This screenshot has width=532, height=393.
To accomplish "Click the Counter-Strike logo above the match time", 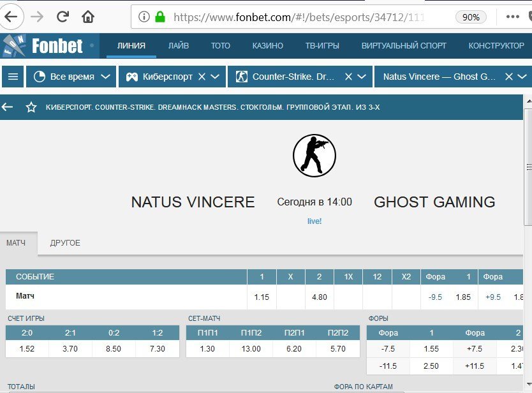I will tap(314, 156).
